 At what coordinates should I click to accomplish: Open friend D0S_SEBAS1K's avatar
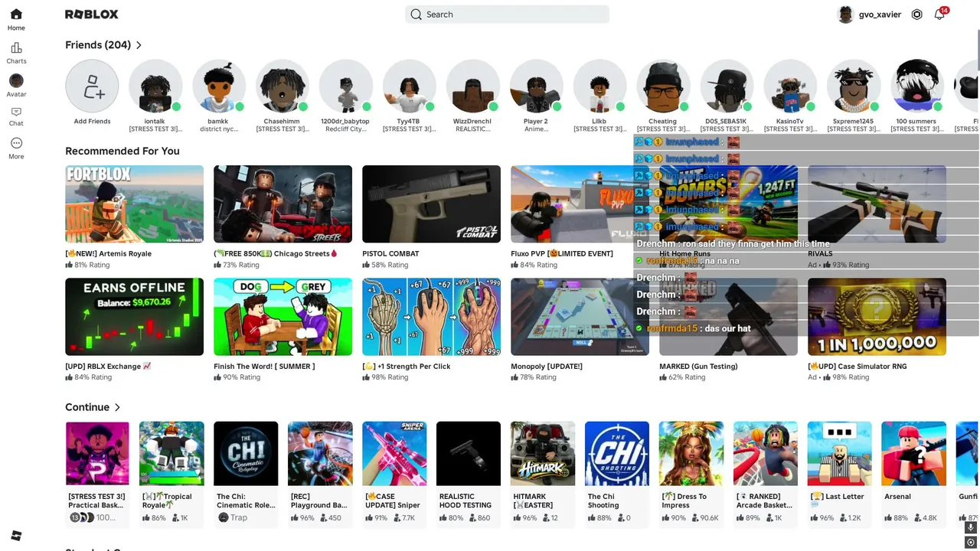pyautogui.click(x=727, y=86)
